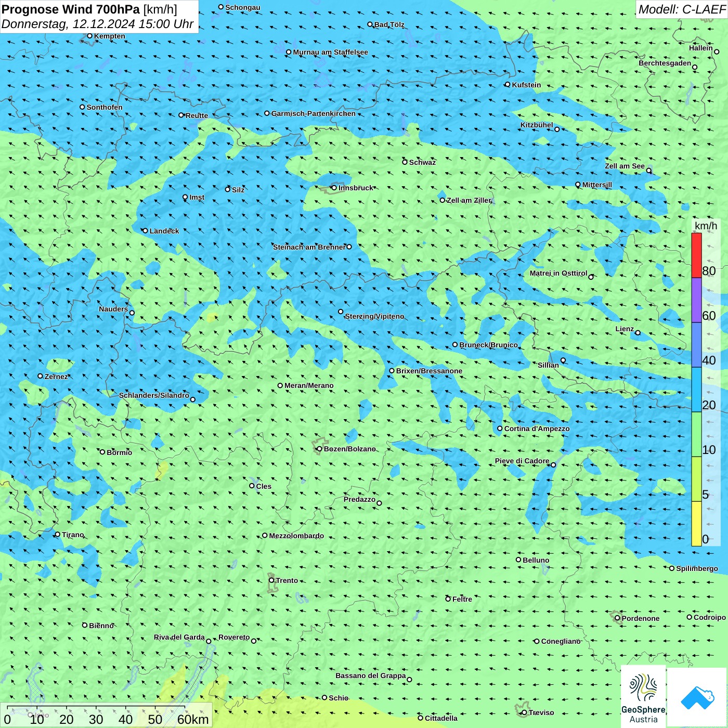Click the 'Murnau am Staffelsee' label

(x=331, y=52)
